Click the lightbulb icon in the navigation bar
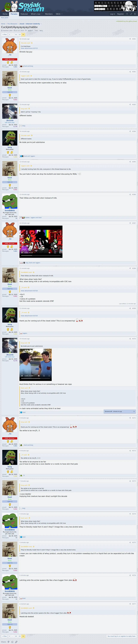 pyautogui.click(x=127, y=14)
